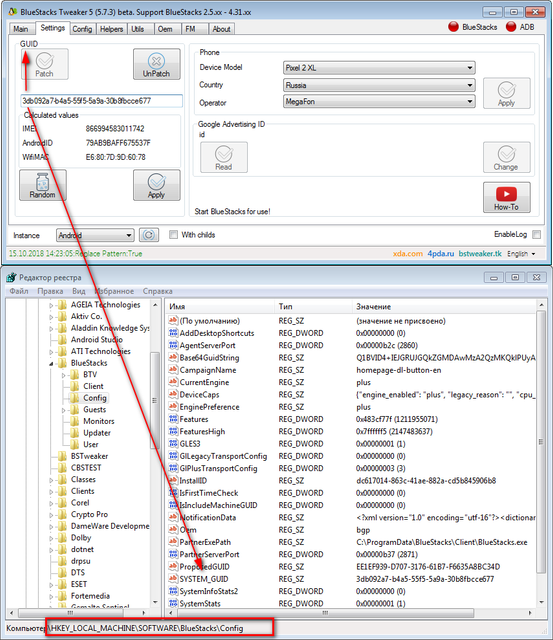Apply the GUID with Apply button under WifiMAC
553x640 pixels.
click(x=157, y=185)
